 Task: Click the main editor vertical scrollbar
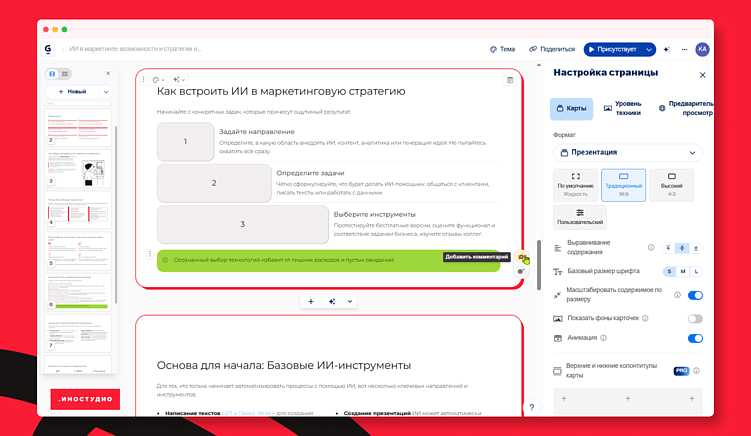click(x=538, y=264)
